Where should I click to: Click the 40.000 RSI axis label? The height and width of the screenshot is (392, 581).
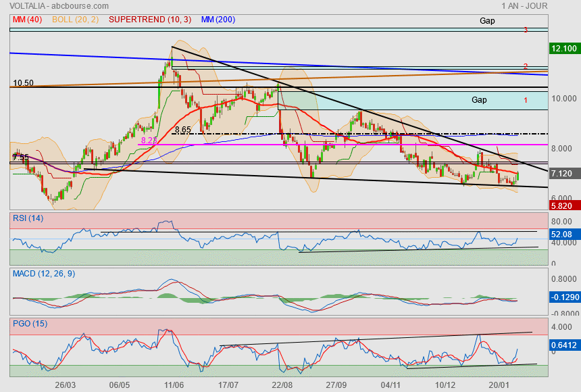(564, 243)
